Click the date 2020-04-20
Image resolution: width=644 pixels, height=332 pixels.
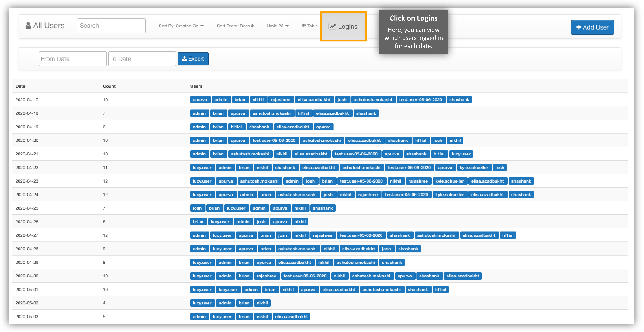pyautogui.click(x=27, y=140)
